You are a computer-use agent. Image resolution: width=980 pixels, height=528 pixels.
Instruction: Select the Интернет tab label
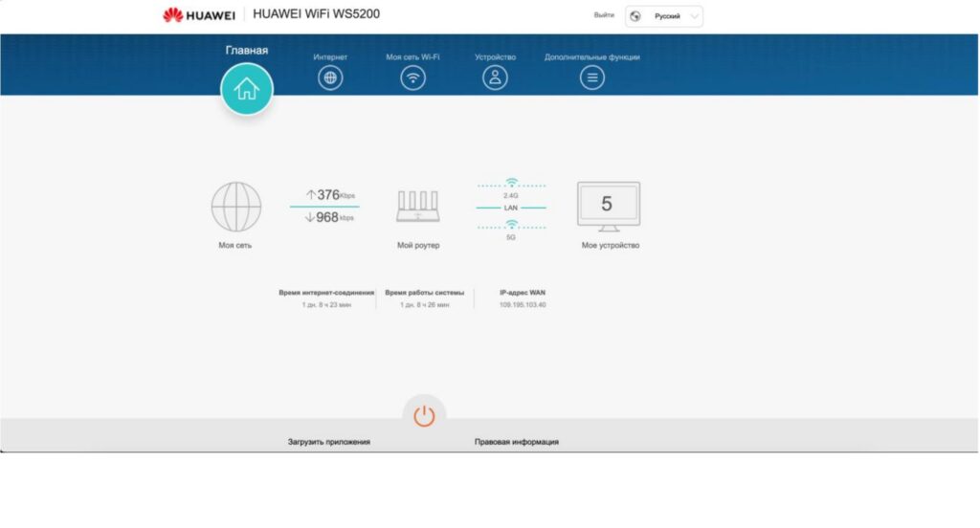tap(330, 57)
